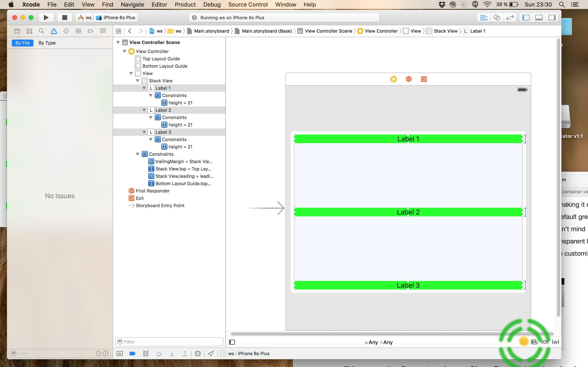Click the Align constraints button

click(534, 342)
